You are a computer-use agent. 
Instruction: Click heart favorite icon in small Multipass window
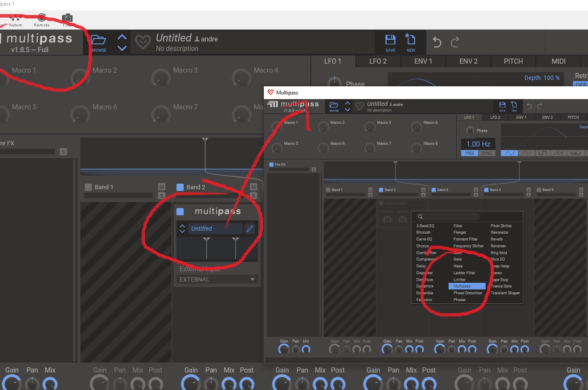[x=360, y=106]
